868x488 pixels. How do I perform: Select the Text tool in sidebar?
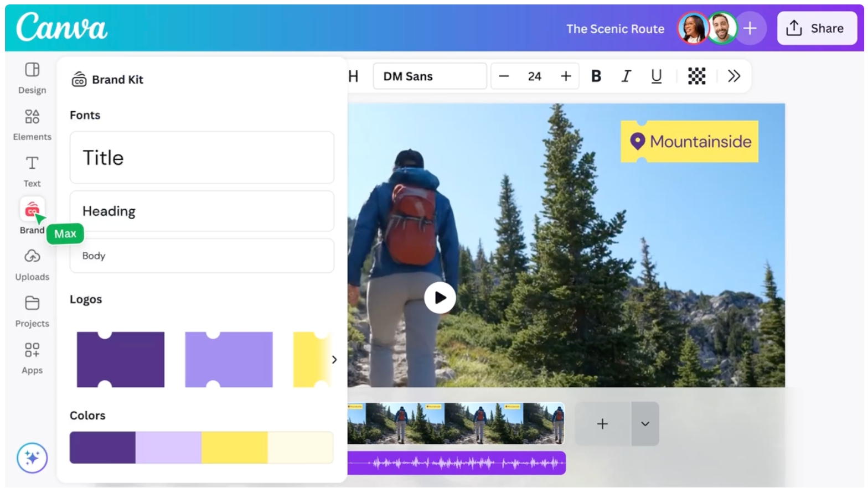point(32,163)
